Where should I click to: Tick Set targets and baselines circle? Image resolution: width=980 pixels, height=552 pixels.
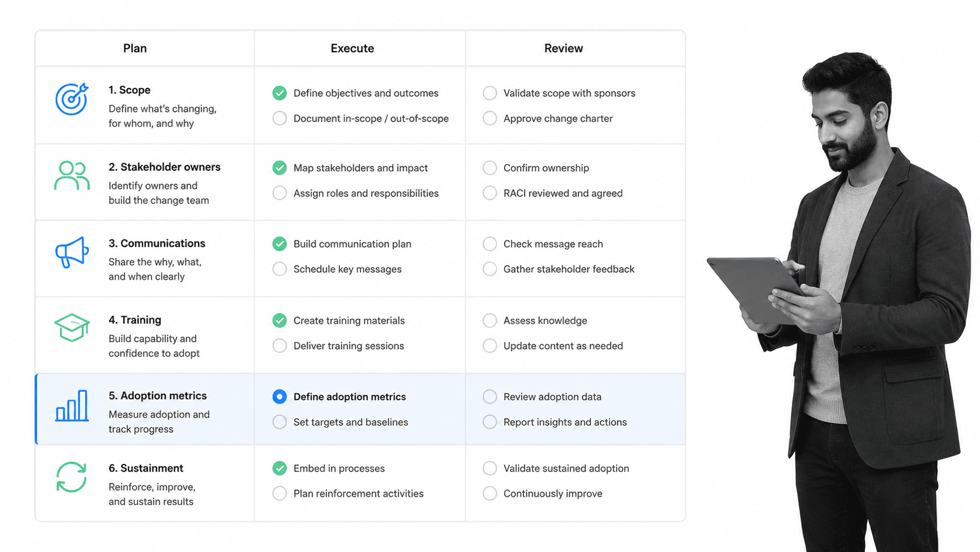(x=280, y=422)
